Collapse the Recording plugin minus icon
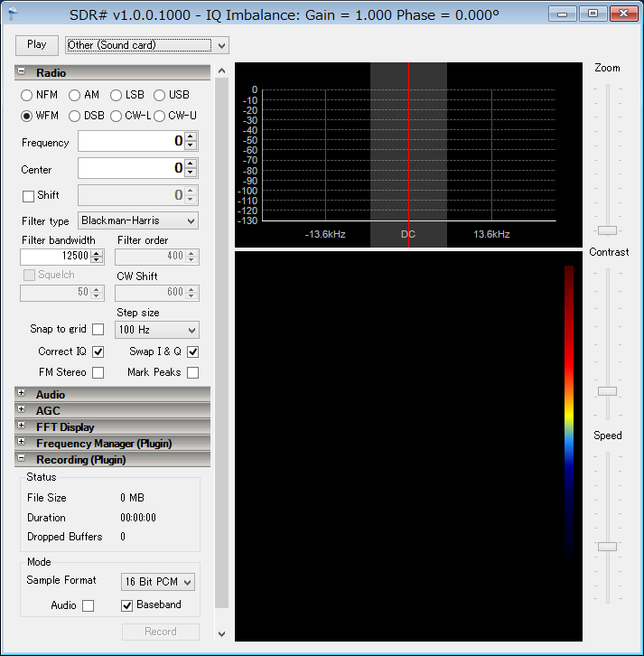Viewport: 644px width, 656px height. [x=22, y=459]
